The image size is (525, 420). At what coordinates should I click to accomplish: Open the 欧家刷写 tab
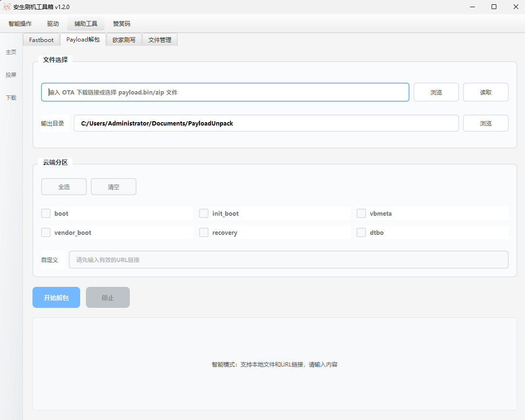124,40
